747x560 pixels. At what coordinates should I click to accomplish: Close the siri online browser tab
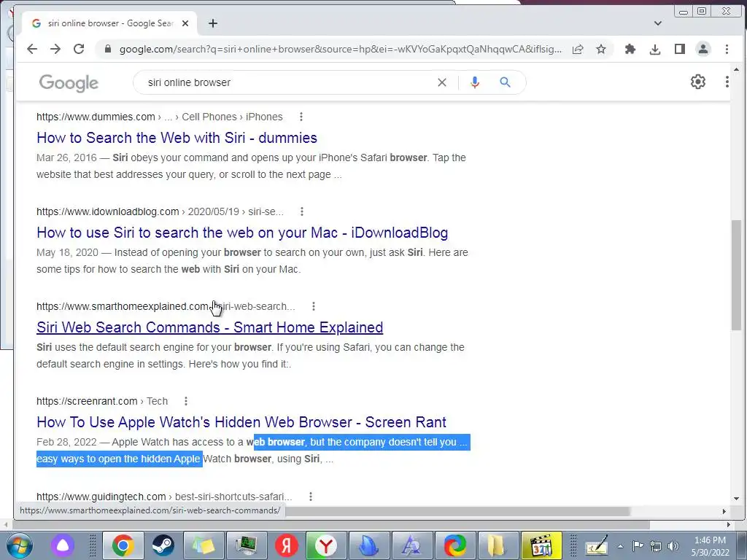[x=186, y=23]
